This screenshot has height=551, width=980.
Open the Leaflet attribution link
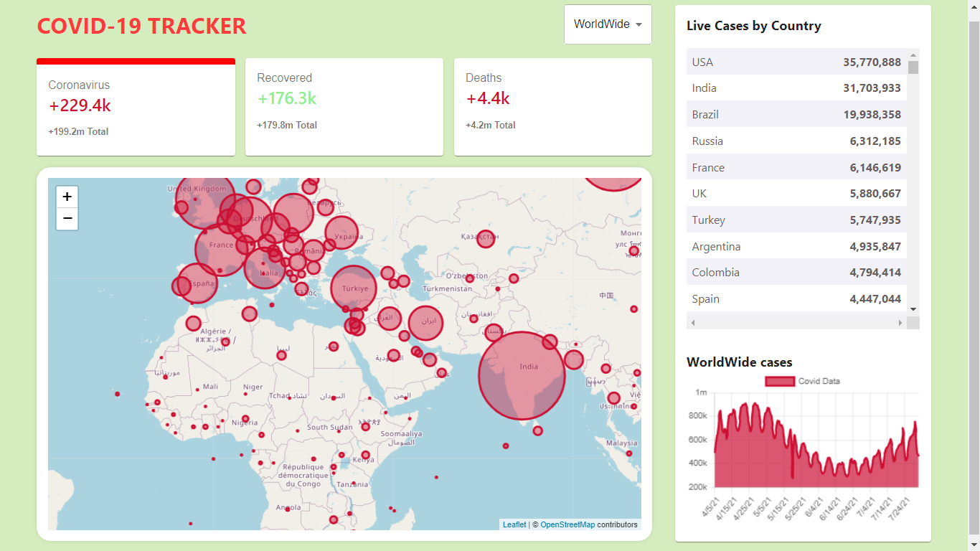[x=514, y=524]
